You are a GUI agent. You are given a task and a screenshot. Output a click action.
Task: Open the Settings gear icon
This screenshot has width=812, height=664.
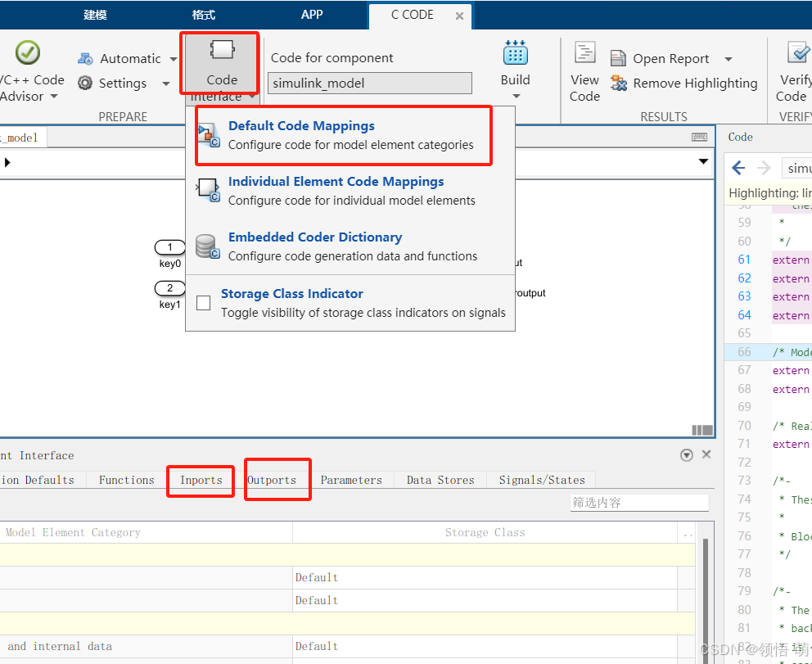point(85,83)
